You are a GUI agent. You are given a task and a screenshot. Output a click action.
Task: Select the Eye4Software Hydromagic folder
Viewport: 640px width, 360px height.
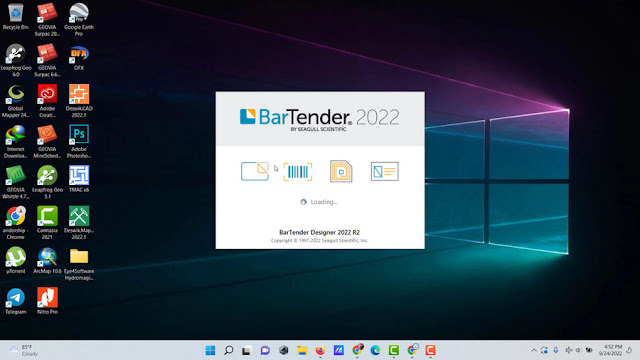click(79, 264)
